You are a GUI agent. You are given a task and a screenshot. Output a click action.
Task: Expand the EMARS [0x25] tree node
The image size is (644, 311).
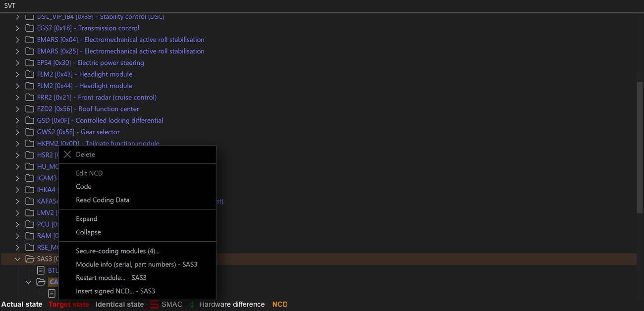tap(18, 51)
